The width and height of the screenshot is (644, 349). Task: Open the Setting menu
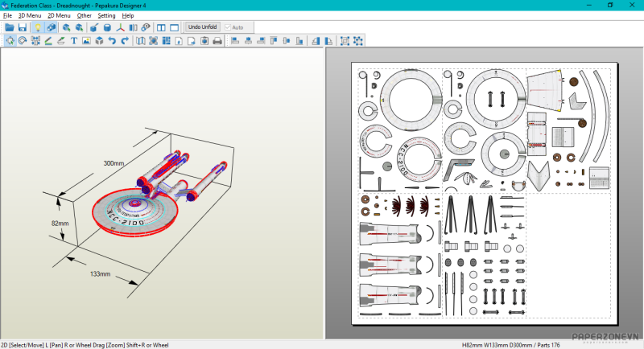[x=106, y=15]
